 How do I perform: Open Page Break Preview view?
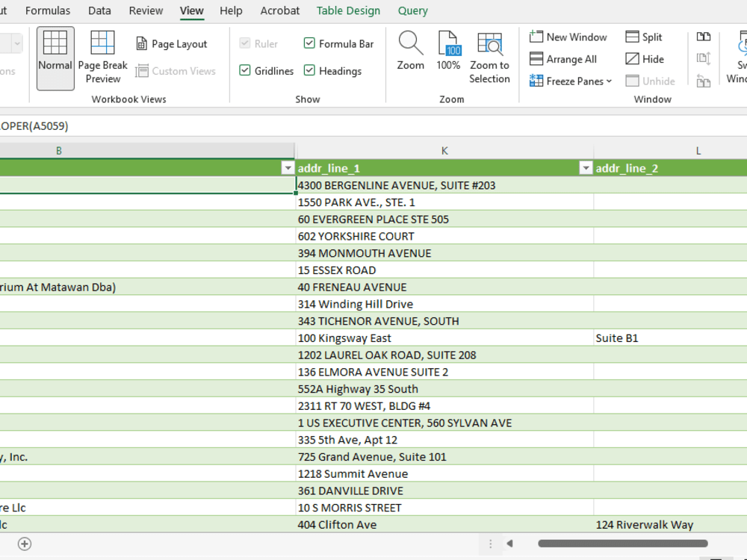(102, 58)
